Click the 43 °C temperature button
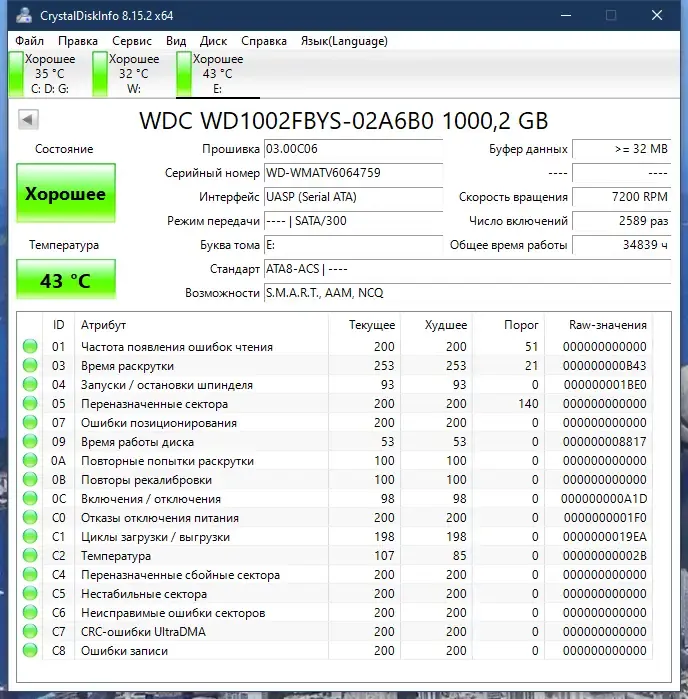This screenshot has height=699, width=688. (x=66, y=280)
